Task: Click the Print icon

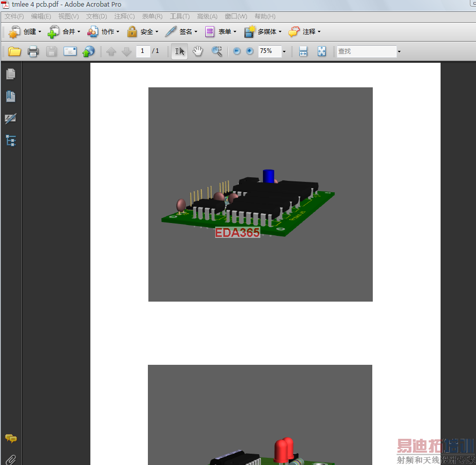Action: point(33,51)
